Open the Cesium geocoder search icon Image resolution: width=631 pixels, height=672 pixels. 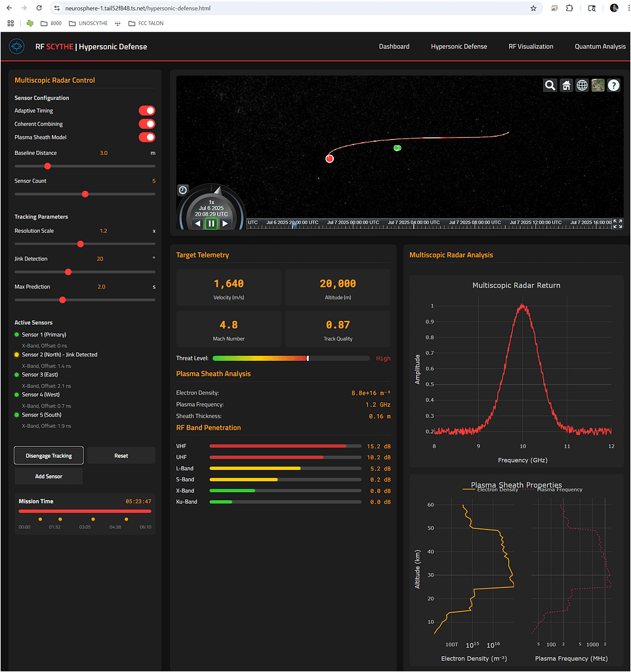tap(550, 85)
